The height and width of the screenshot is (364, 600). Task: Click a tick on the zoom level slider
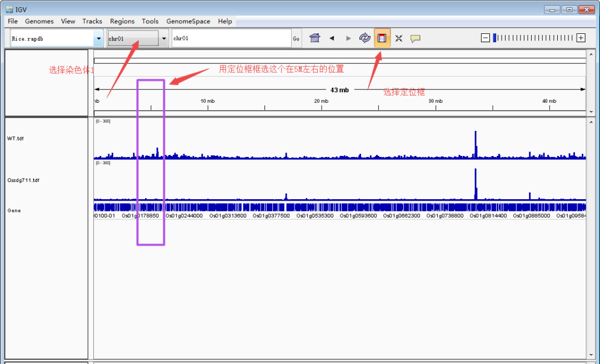point(533,37)
